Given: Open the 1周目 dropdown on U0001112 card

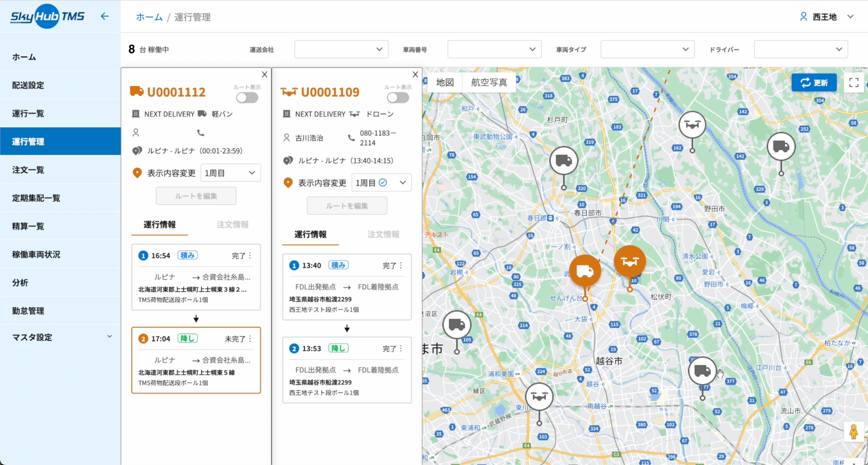Looking at the screenshot, I should pyautogui.click(x=230, y=172).
